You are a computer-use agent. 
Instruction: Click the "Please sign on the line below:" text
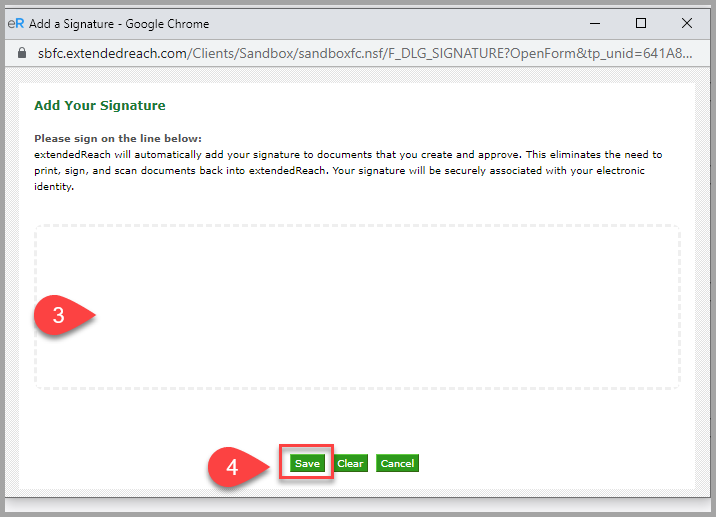click(x=118, y=138)
